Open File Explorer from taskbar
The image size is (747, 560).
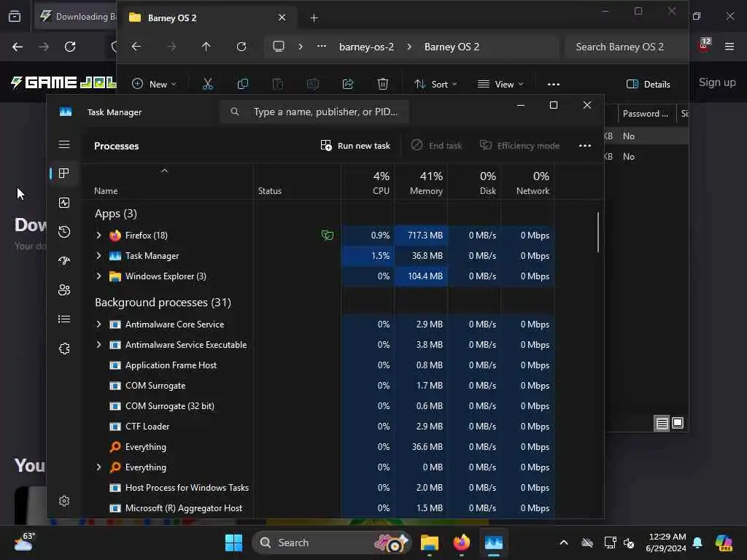(x=429, y=542)
